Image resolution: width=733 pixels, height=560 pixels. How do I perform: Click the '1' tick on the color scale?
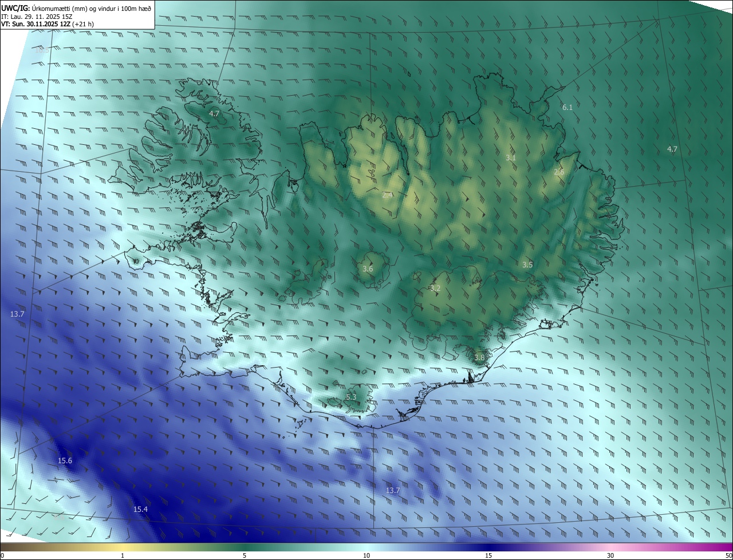pyautogui.click(x=123, y=555)
